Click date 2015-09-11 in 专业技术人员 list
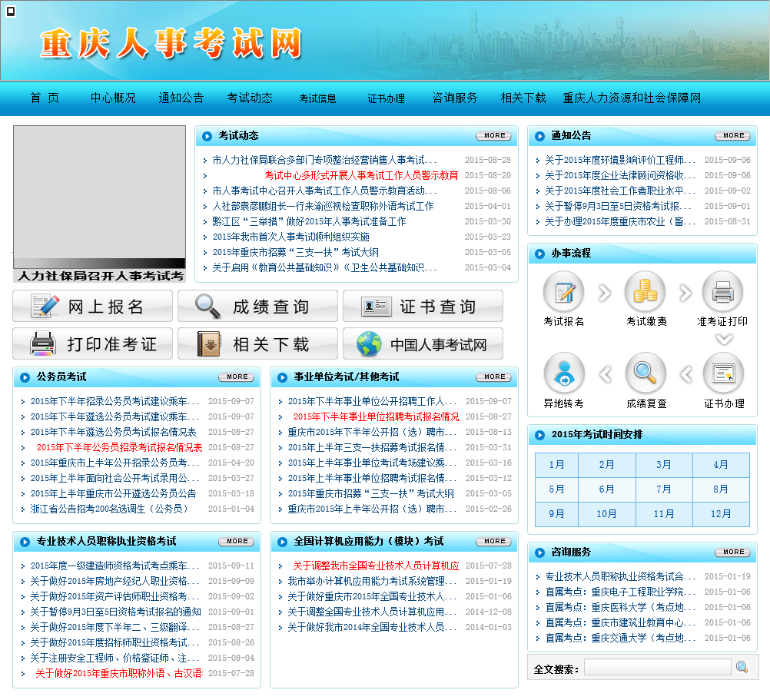Viewport: 770px width, 700px height. tap(231, 566)
